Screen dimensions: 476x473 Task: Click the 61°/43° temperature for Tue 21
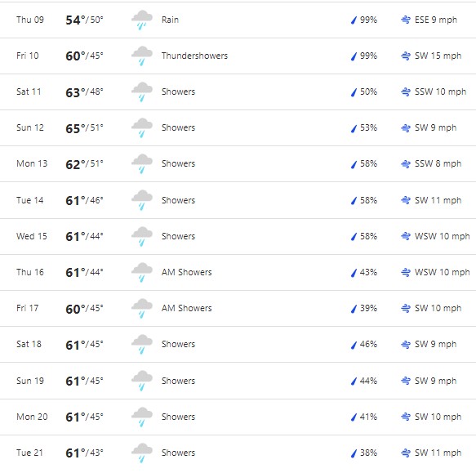pyautogui.click(x=84, y=453)
